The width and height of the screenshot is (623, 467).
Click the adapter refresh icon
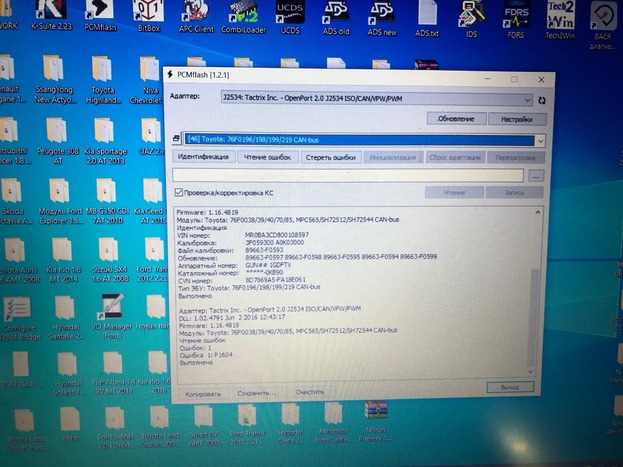pos(541,99)
